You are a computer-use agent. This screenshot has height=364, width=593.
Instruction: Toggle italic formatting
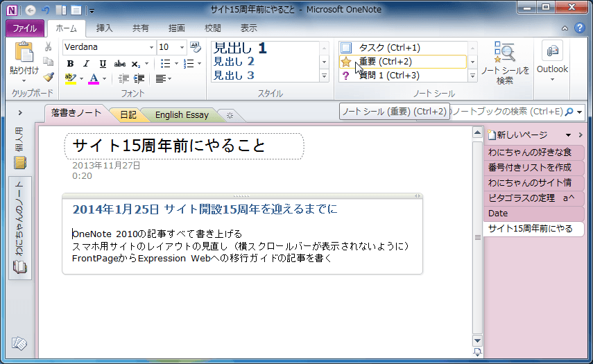[86, 64]
